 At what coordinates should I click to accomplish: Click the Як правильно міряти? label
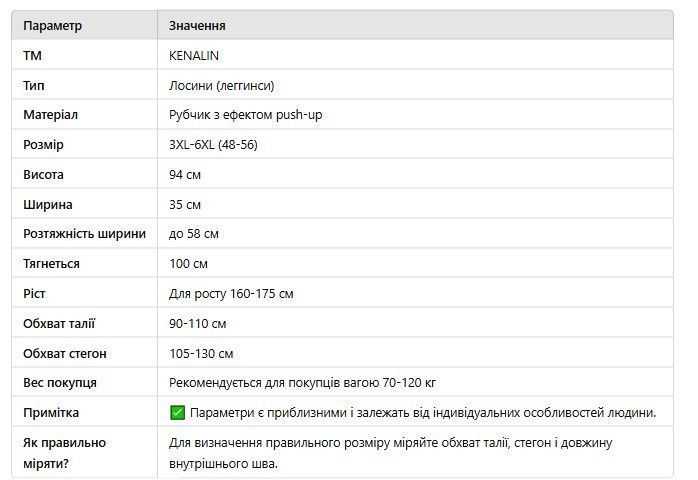pyautogui.click(x=65, y=453)
